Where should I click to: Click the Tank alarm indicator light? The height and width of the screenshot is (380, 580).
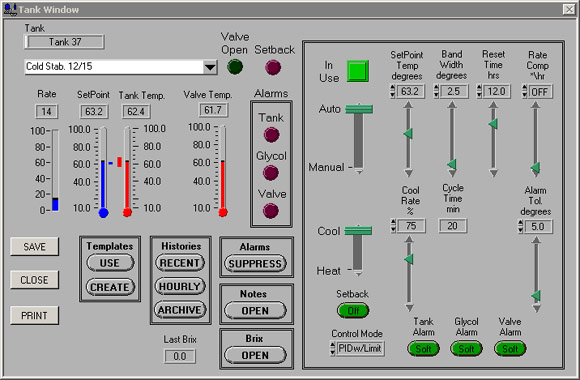pyautogui.click(x=271, y=135)
